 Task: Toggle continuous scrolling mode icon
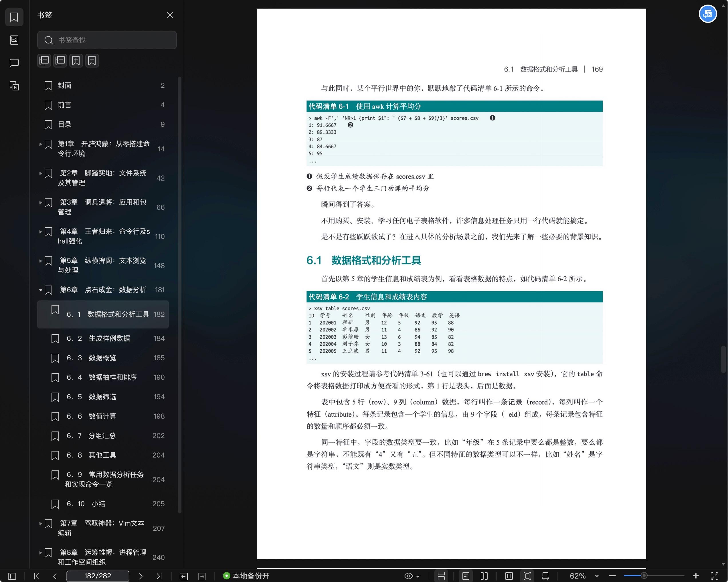(441, 576)
